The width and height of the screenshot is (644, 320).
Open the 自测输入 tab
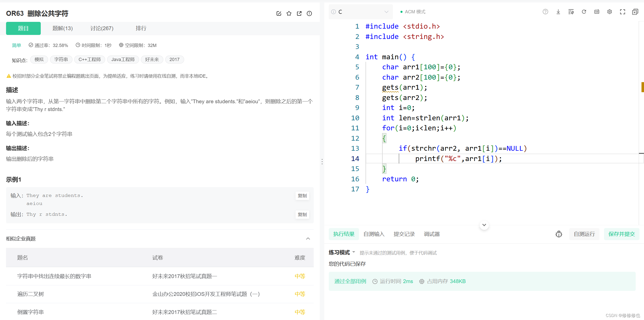[374, 234]
